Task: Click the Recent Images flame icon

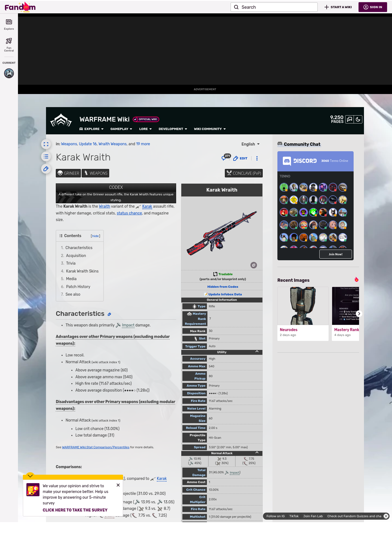Action: [356, 280]
